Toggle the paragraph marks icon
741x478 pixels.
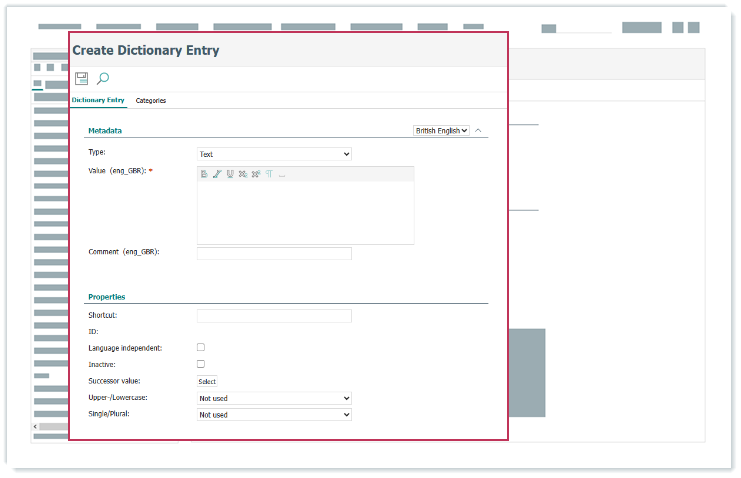(x=269, y=174)
